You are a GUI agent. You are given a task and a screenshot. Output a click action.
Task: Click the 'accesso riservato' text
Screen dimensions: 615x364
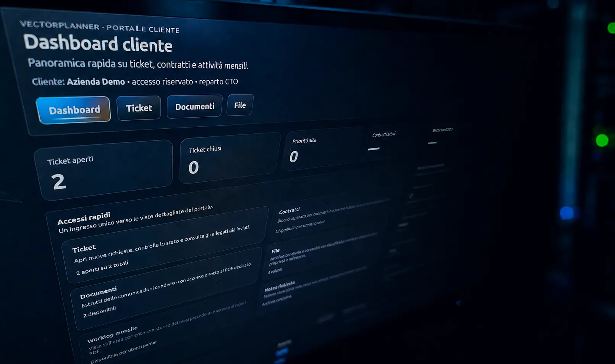point(162,82)
